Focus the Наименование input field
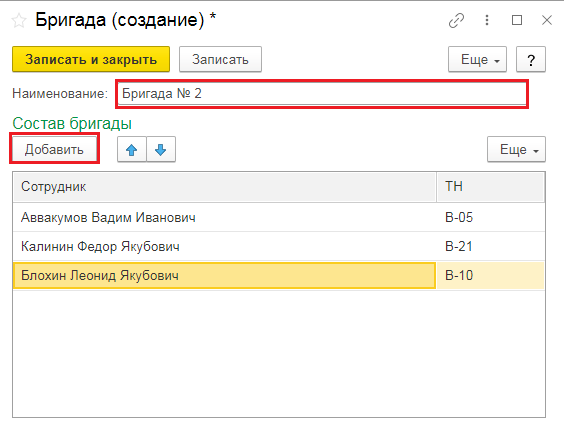 pyautogui.click(x=322, y=94)
